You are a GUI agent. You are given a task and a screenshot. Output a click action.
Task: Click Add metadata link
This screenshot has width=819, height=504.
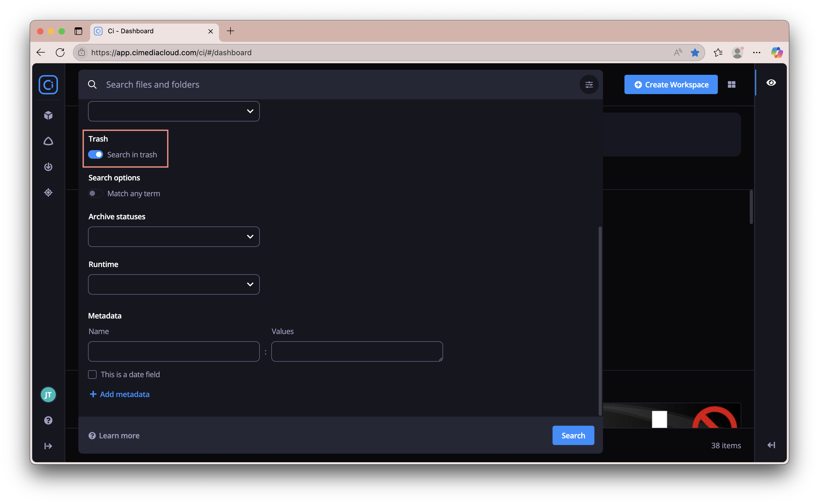click(x=119, y=394)
